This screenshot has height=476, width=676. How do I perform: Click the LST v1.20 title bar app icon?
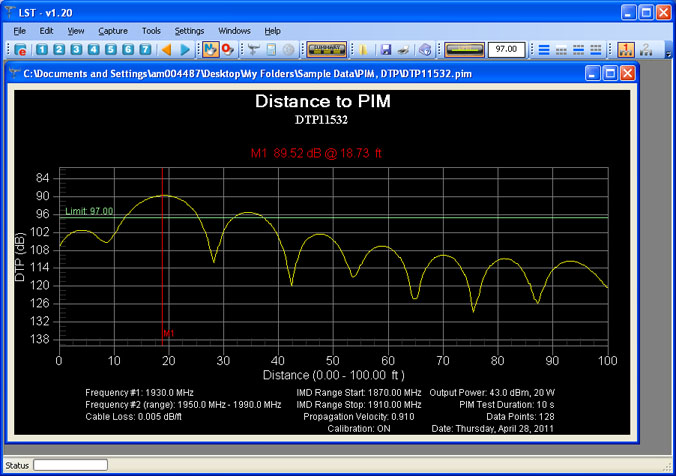tap(9, 12)
